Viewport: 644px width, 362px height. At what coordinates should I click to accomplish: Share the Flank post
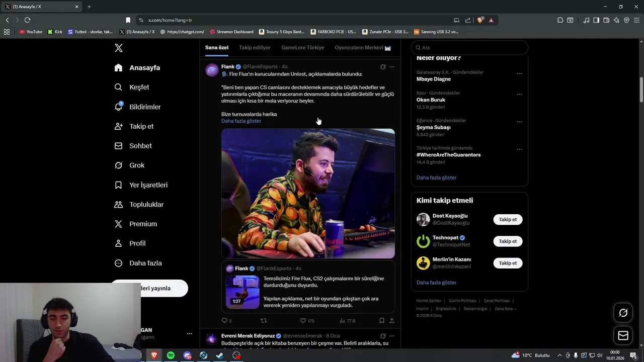pos(392,321)
